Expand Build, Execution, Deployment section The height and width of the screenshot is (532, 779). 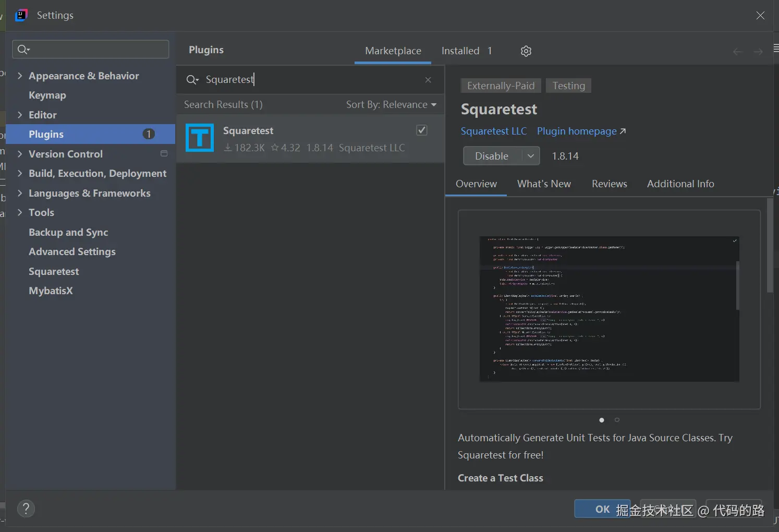tap(20, 173)
